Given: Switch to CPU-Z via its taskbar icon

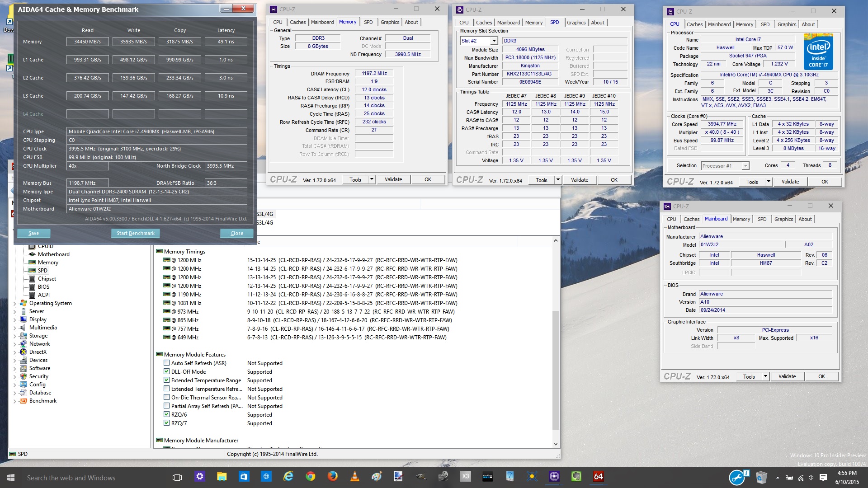Looking at the screenshot, I should pos(554,476).
